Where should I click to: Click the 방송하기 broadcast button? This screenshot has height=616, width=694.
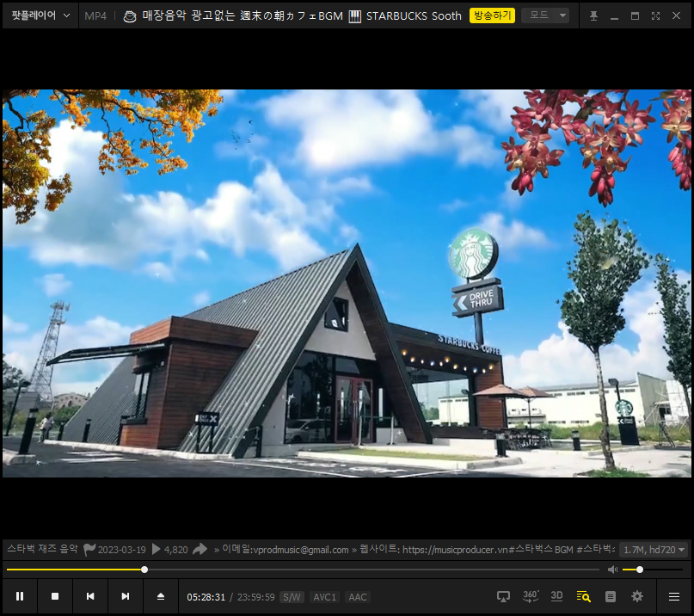pyautogui.click(x=492, y=15)
